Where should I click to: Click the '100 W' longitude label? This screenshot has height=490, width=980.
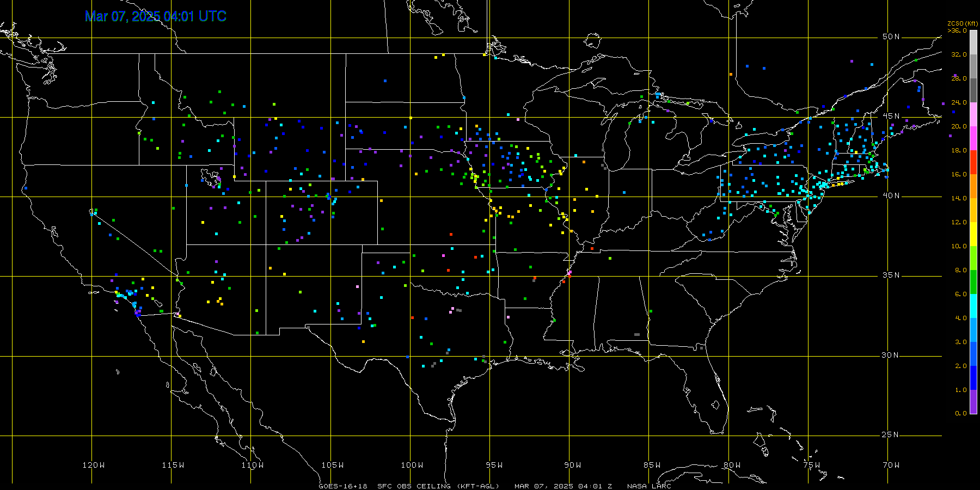412,465
